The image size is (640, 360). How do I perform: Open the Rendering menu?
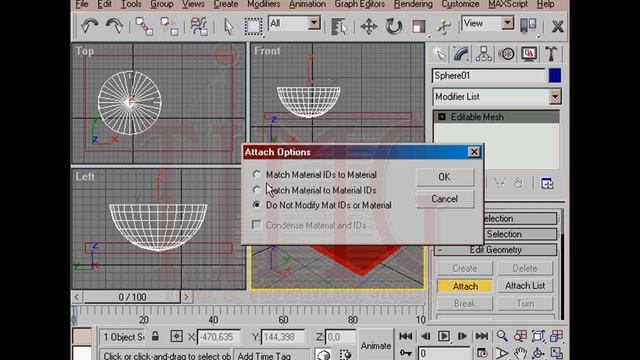pyautogui.click(x=413, y=4)
